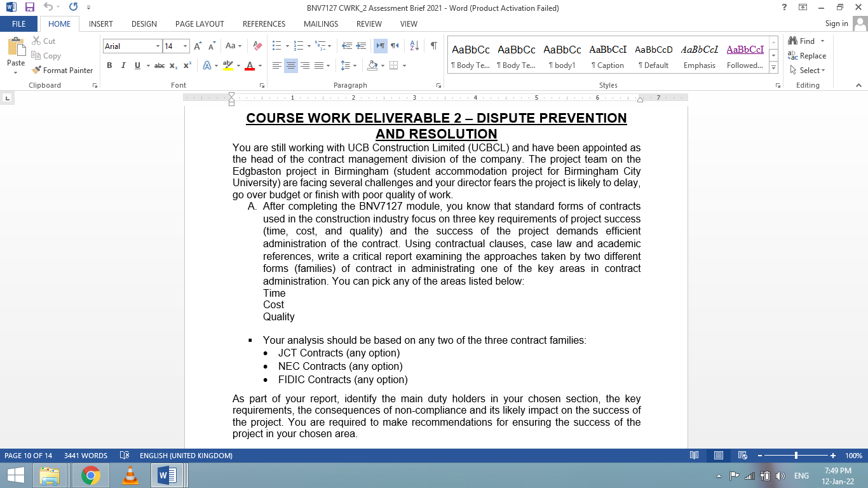Image resolution: width=868 pixels, height=488 pixels.
Task: Toggle Italic formatting
Action: pyautogui.click(x=122, y=65)
